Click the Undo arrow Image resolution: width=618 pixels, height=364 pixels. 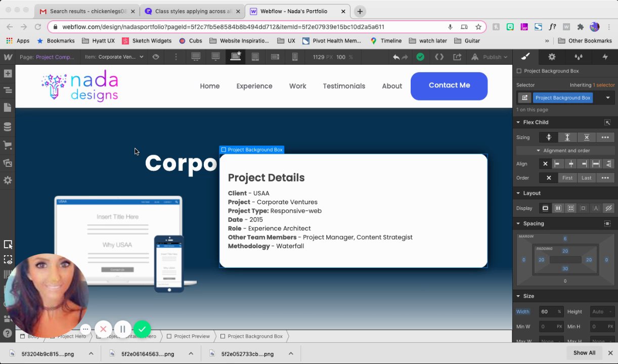[396, 57]
